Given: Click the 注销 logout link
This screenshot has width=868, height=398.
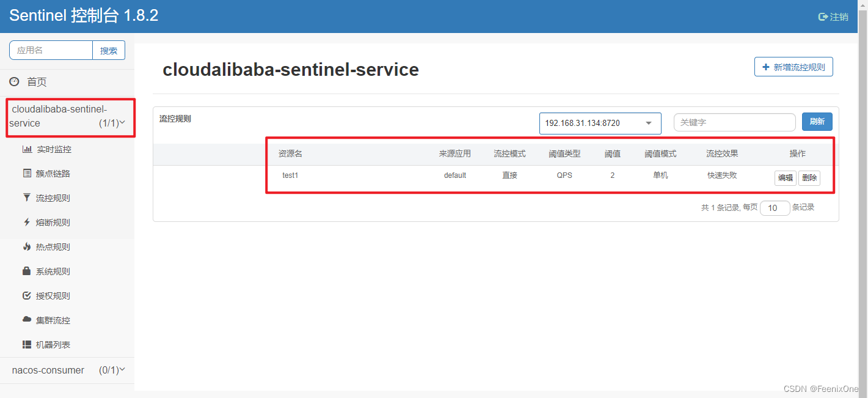Looking at the screenshot, I should (x=839, y=17).
